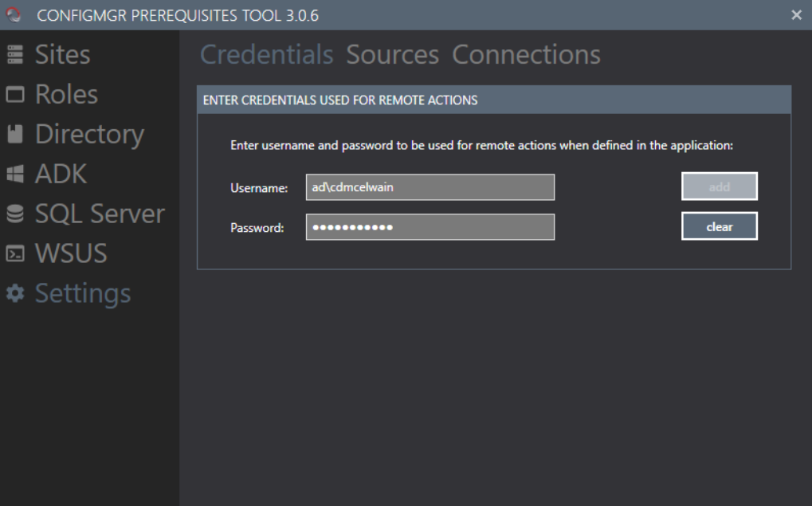
Task: Go to the Connections tab
Action: (526, 55)
